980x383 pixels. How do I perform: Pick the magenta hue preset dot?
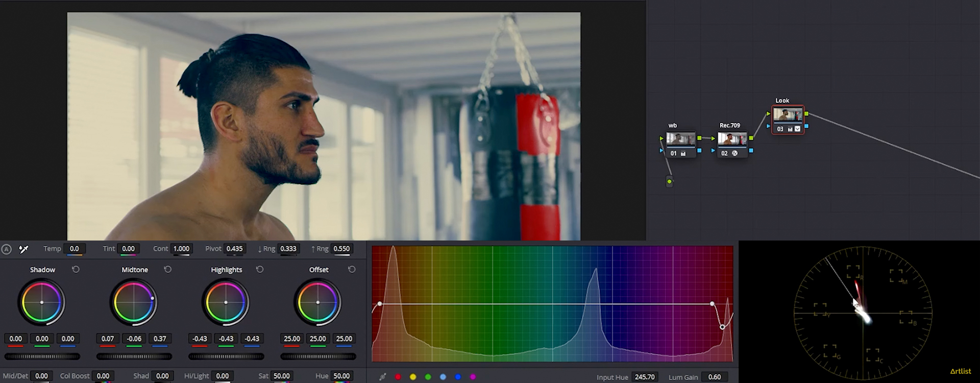click(473, 377)
